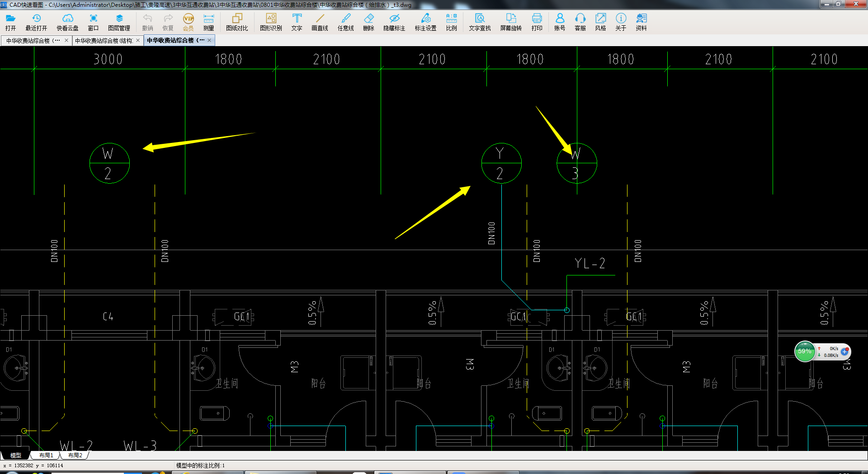
Task: Select the 文字 text annotation tool
Action: point(297,22)
